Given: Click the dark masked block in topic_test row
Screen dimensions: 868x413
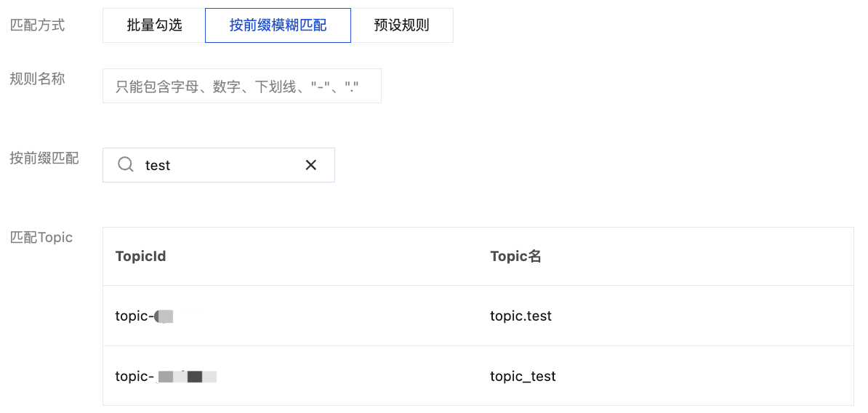Looking at the screenshot, I should (194, 377).
